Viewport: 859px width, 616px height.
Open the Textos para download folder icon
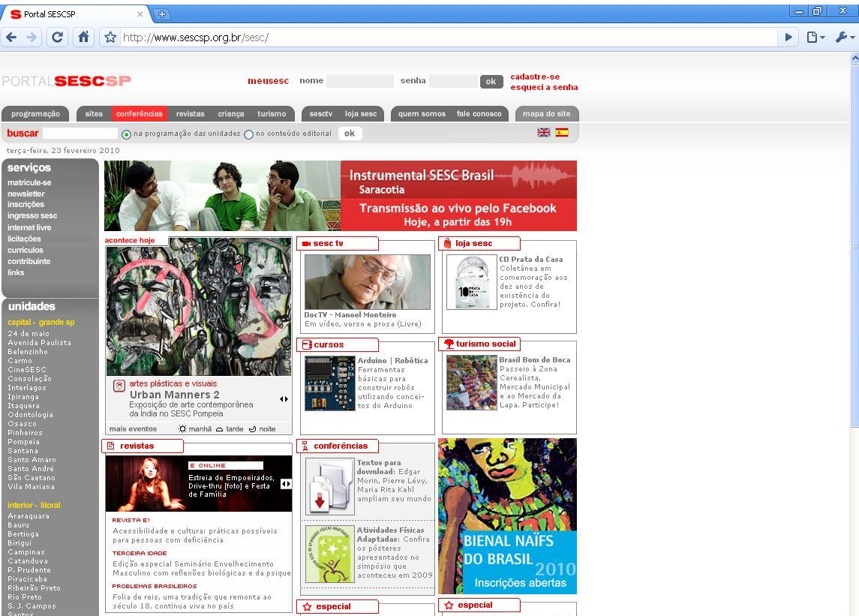(330, 486)
